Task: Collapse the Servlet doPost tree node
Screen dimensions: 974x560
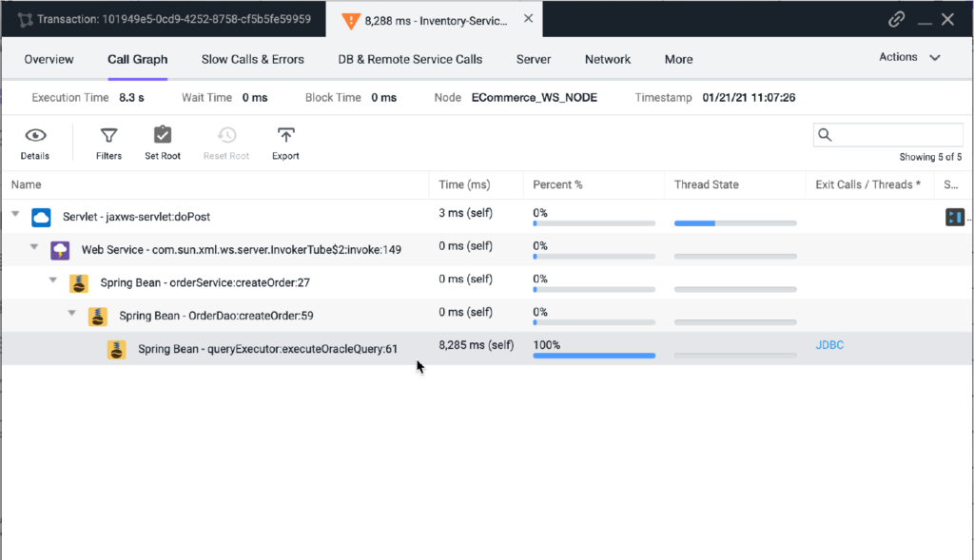Action: 15,216
